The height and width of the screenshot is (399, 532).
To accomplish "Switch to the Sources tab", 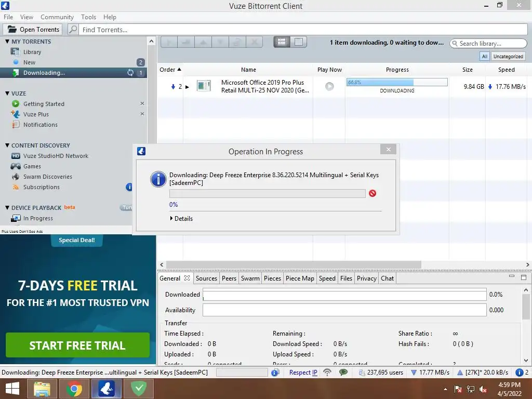I will [206, 278].
